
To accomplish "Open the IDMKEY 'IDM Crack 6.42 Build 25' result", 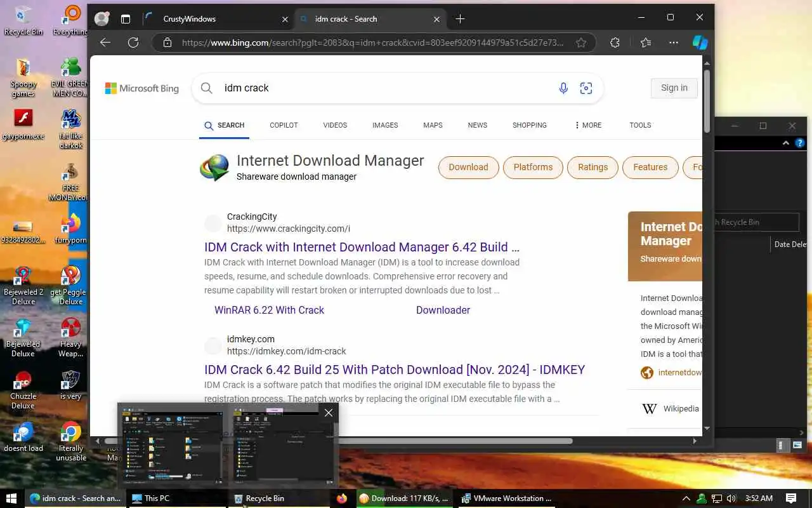I will pos(395,370).
